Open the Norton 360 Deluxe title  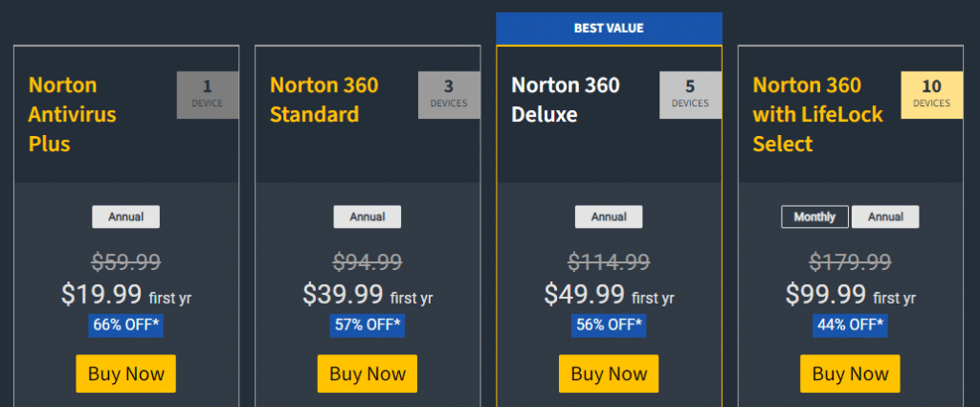coord(565,100)
